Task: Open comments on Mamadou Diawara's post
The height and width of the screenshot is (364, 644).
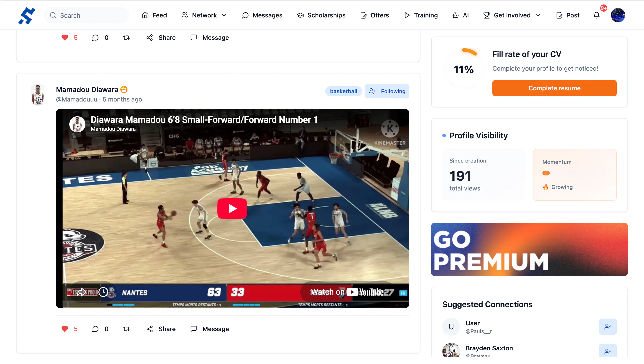Action: (95, 329)
